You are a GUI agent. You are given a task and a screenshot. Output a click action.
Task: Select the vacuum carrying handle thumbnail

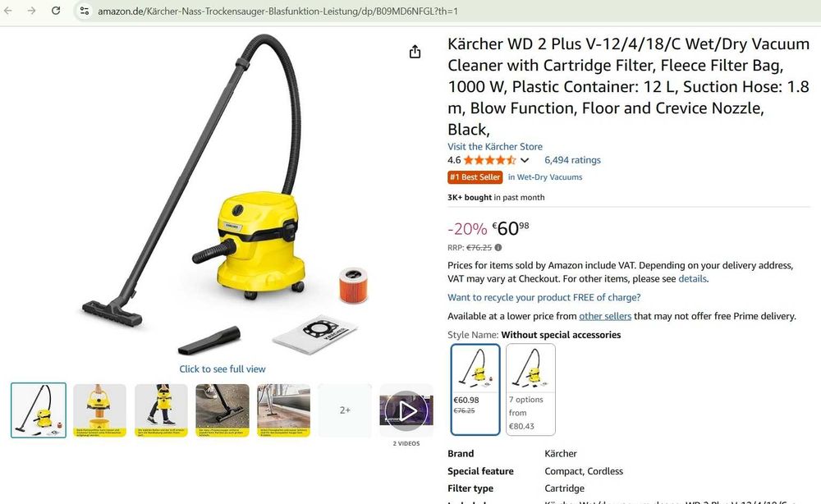click(x=99, y=410)
